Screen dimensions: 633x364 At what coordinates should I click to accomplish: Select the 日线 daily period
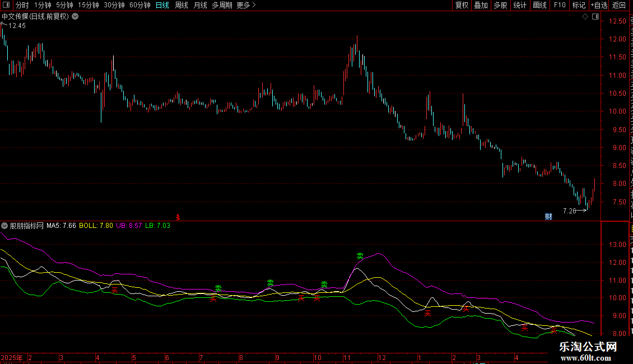pyautogui.click(x=162, y=5)
